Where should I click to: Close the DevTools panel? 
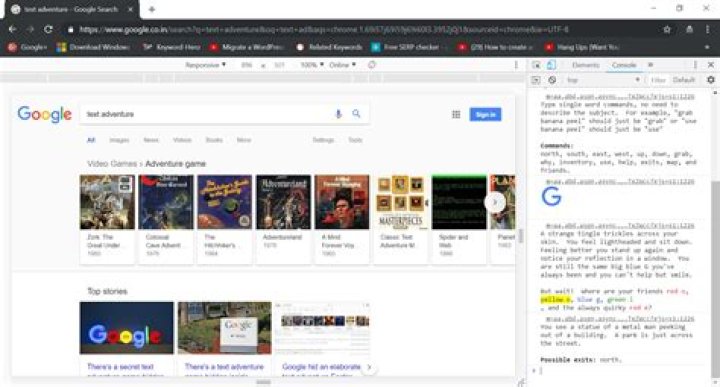point(711,65)
